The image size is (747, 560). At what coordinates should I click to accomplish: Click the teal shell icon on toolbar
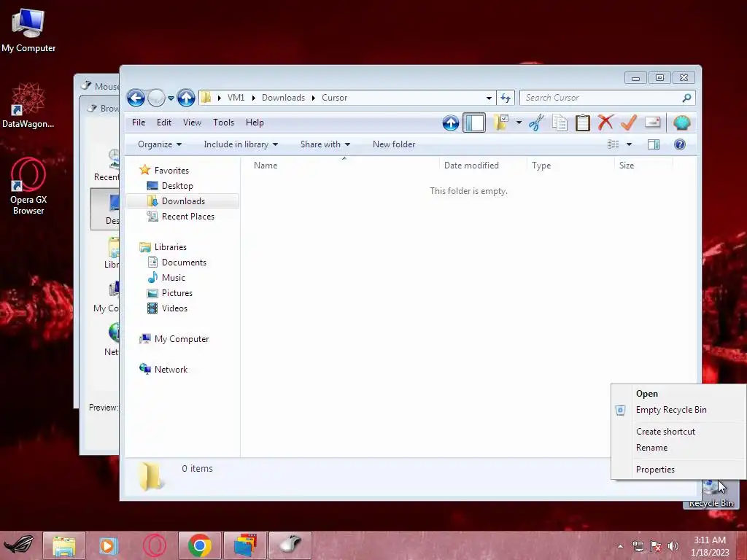point(682,122)
